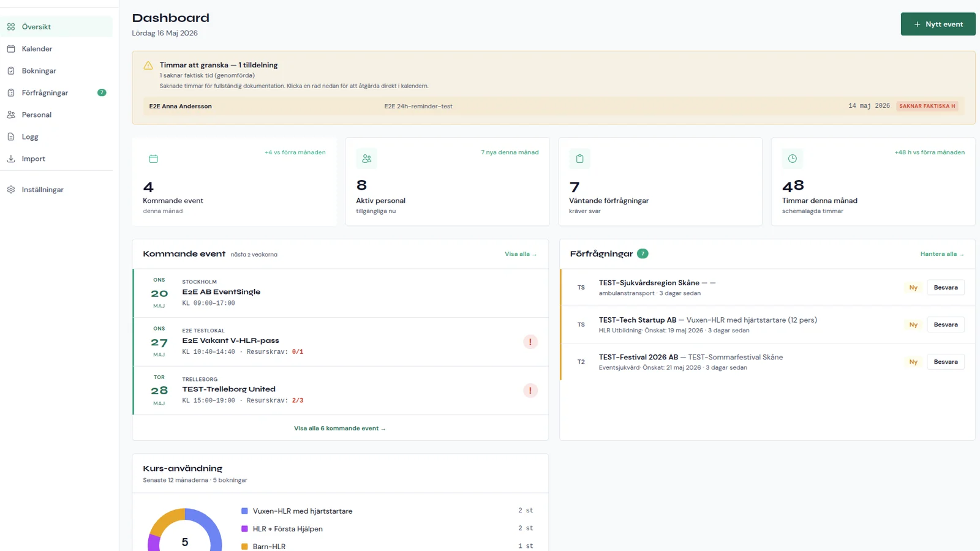Click Besvara for TEST-Tech Startup AB
980x551 pixels.
[x=946, y=325]
